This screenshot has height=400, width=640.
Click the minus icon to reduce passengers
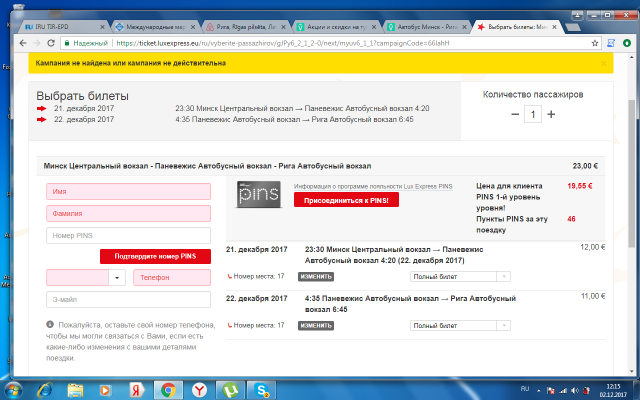pos(515,115)
